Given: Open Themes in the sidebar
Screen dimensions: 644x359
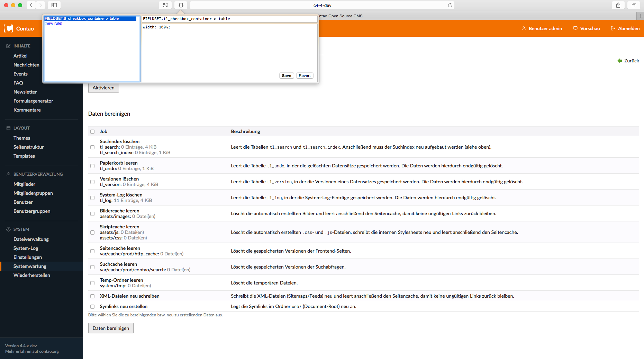Looking at the screenshot, I should click(22, 138).
